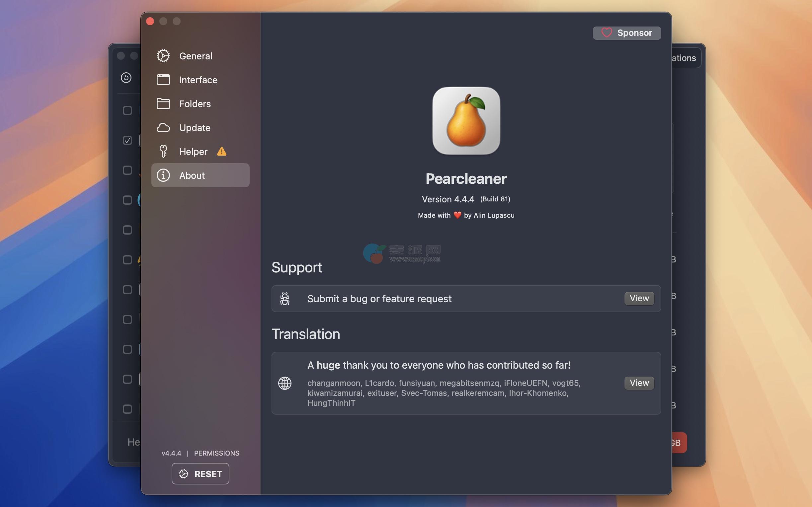Click the gear icon on the Reset button
The image size is (812, 507).
click(184, 474)
